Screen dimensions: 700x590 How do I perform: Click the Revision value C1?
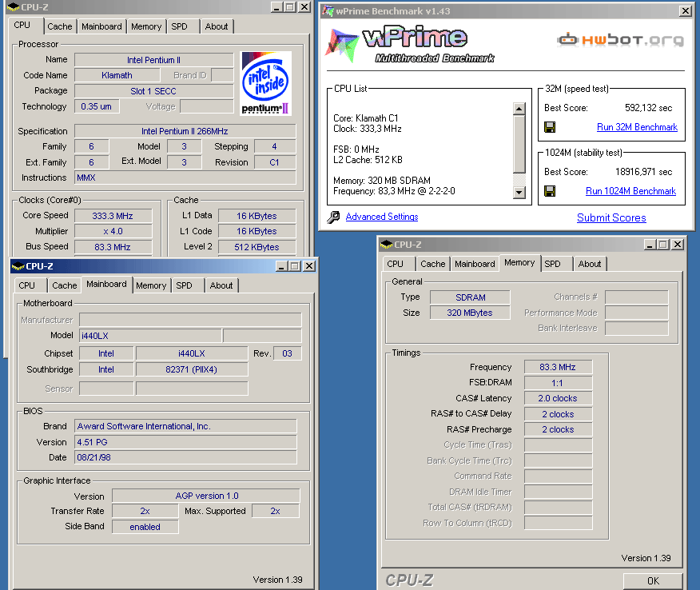[275, 162]
